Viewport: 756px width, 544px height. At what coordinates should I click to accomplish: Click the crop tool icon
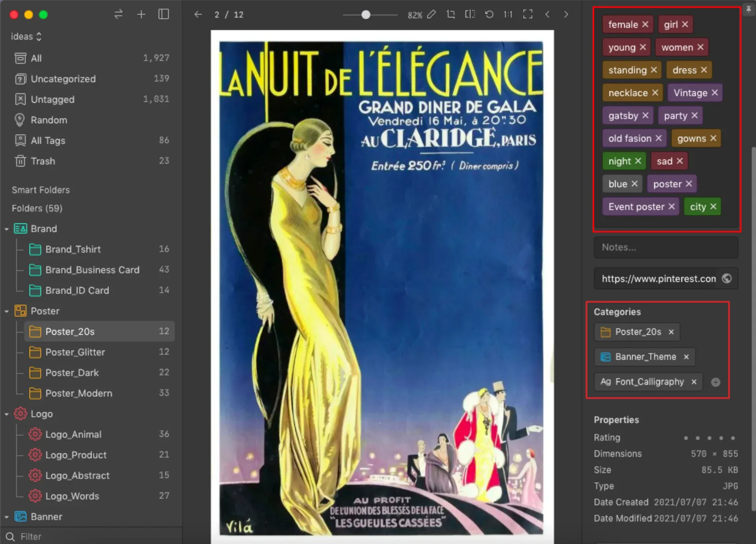tap(451, 15)
